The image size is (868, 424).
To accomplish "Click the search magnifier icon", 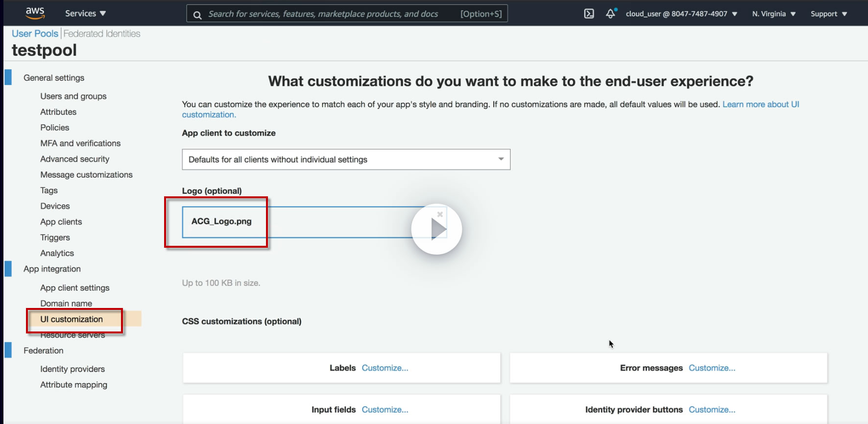I will click(x=197, y=15).
